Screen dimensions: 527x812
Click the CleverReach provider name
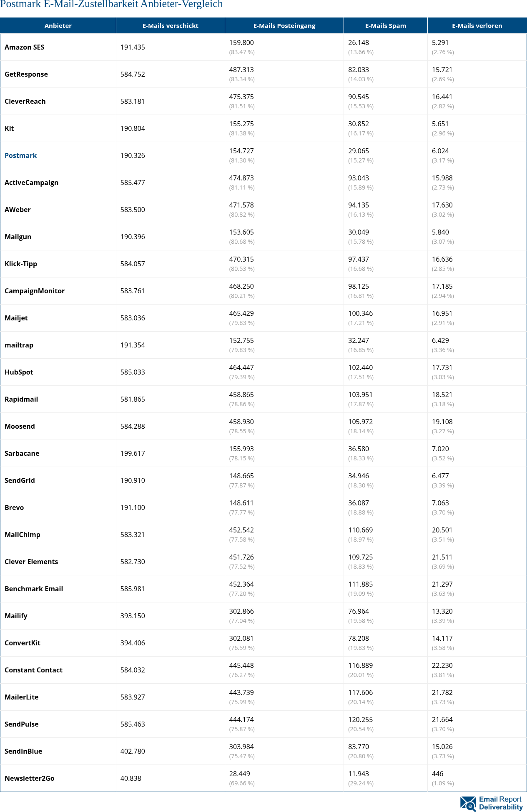coord(25,101)
